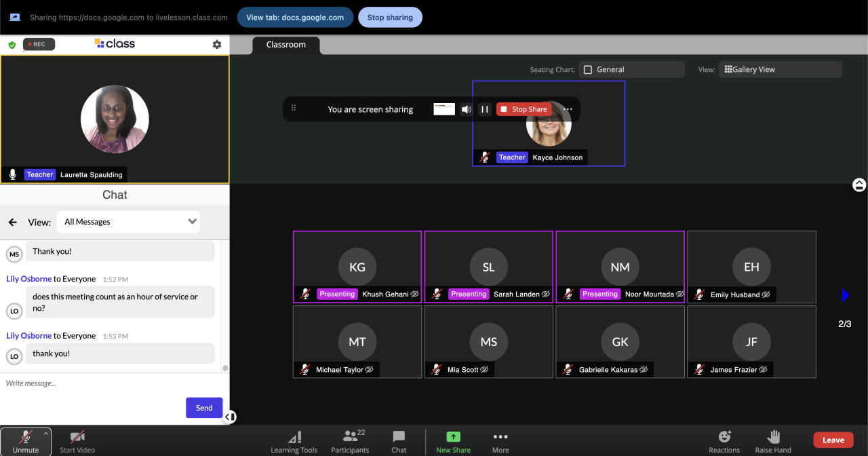868x456 pixels.
Task: Click the Class logo
Action: point(115,43)
